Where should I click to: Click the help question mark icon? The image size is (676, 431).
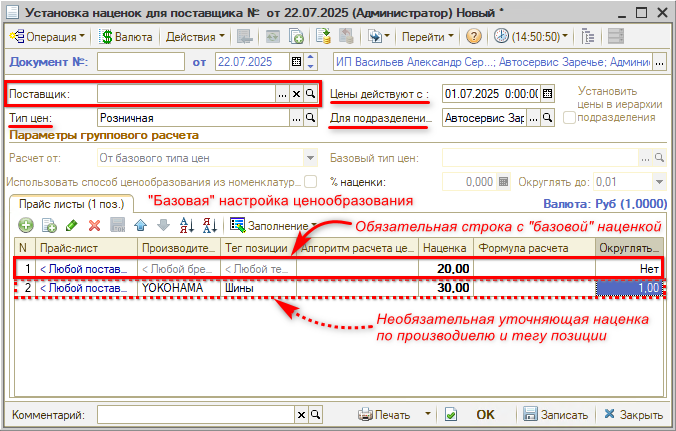point(474,36)
